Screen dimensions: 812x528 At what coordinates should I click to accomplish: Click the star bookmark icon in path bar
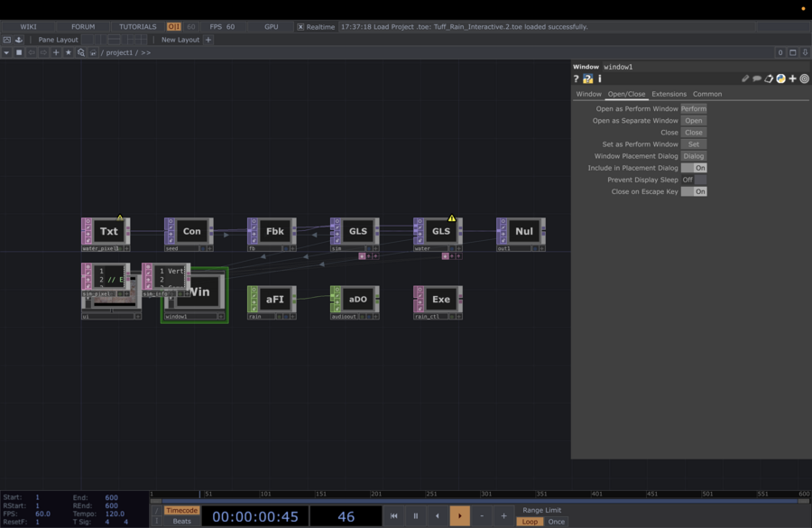click(x=69, y=52)
